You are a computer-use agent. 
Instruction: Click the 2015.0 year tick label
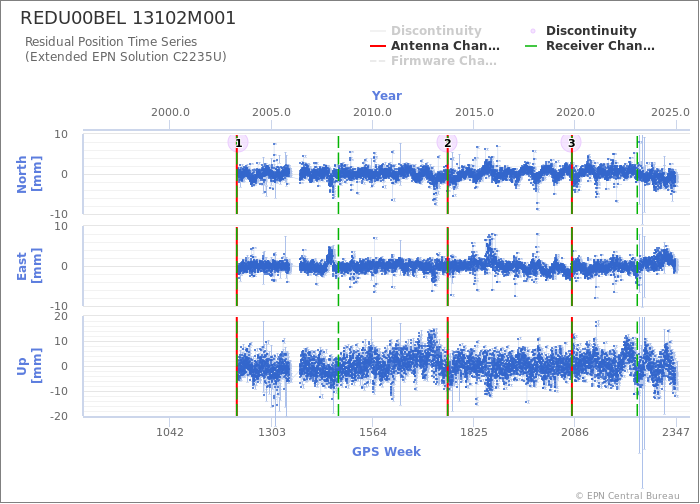click(x=474, y=112)
